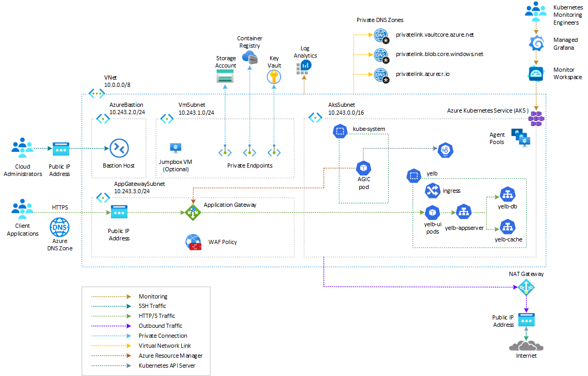Click the yelb-db icon

coord(508,194)
